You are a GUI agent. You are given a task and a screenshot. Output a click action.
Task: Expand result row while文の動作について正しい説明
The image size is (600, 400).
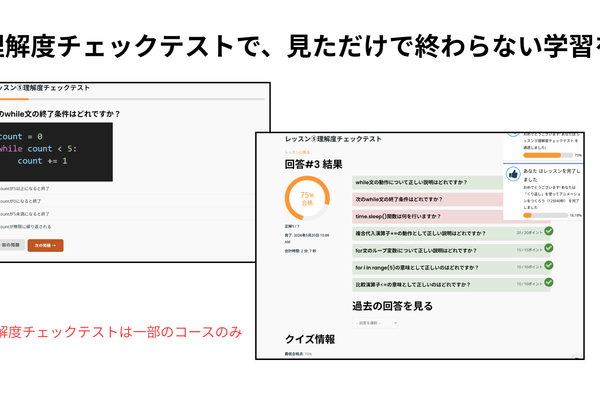tap(427, 183)
